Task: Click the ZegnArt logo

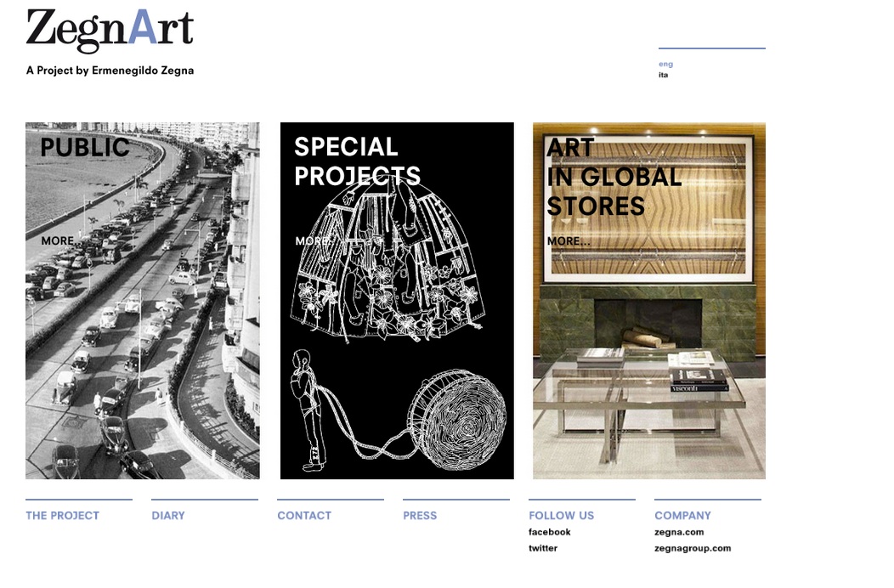Action: point(110,31)
